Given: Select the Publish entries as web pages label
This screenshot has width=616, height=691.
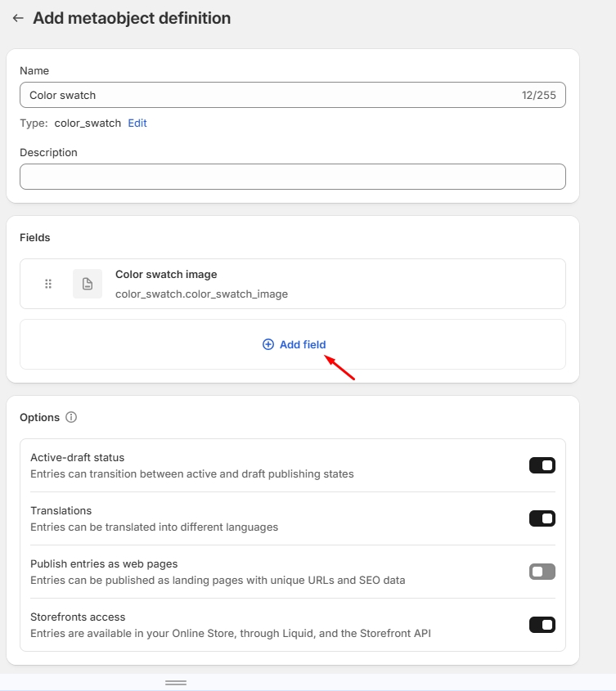Looking at the screenshot, I should click(x=104, y=563).
